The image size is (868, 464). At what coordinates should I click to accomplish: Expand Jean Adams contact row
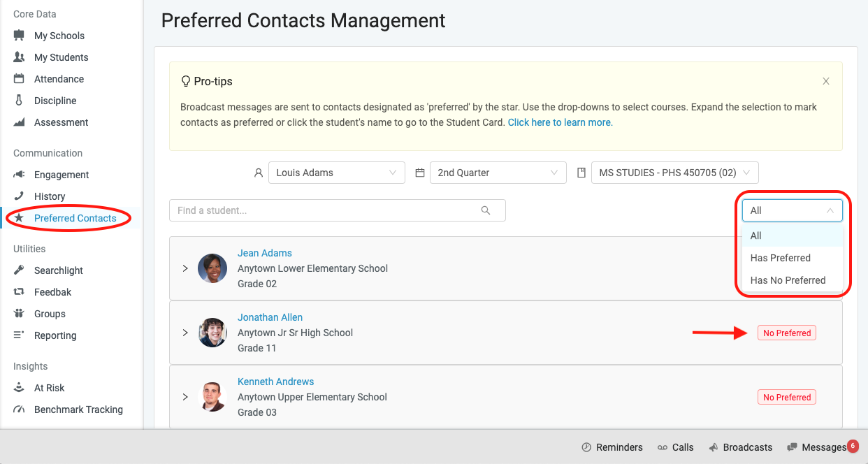[x=185, y=268]
